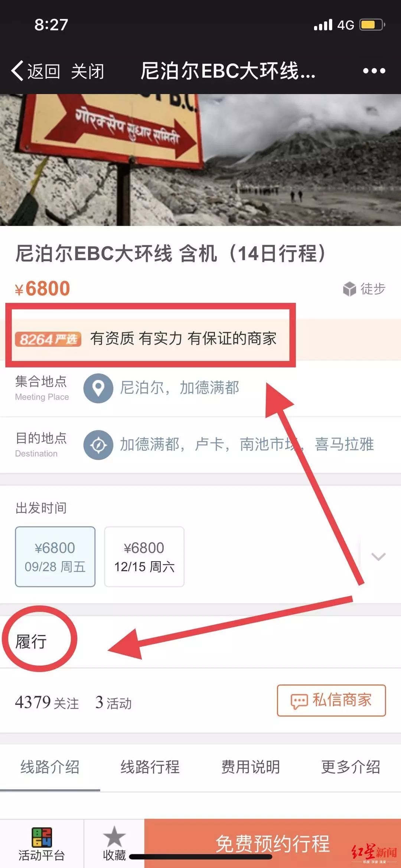Switch to 线路行程 tab
The image size is (401, 868).
[x=150, y=767]
